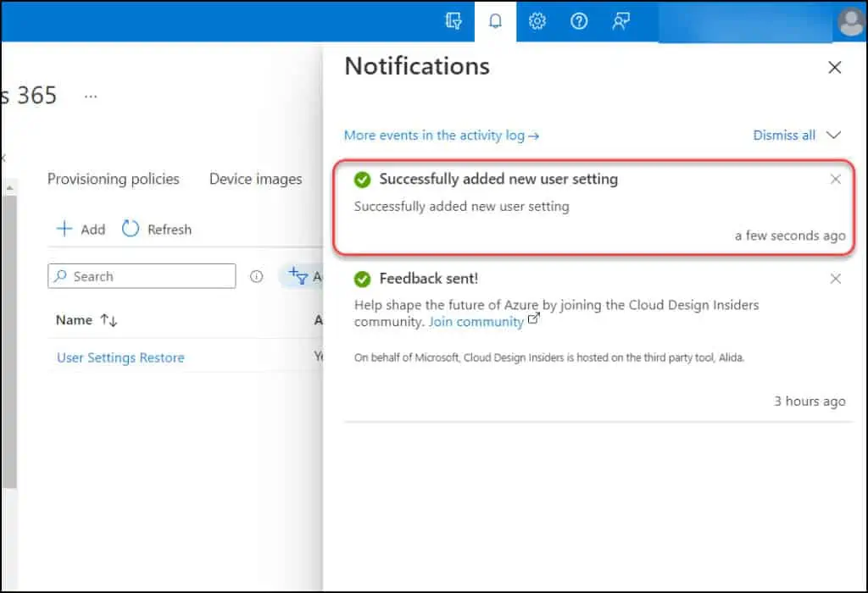
Task: Click the add filter button
Action: click(x=303, y=275)
